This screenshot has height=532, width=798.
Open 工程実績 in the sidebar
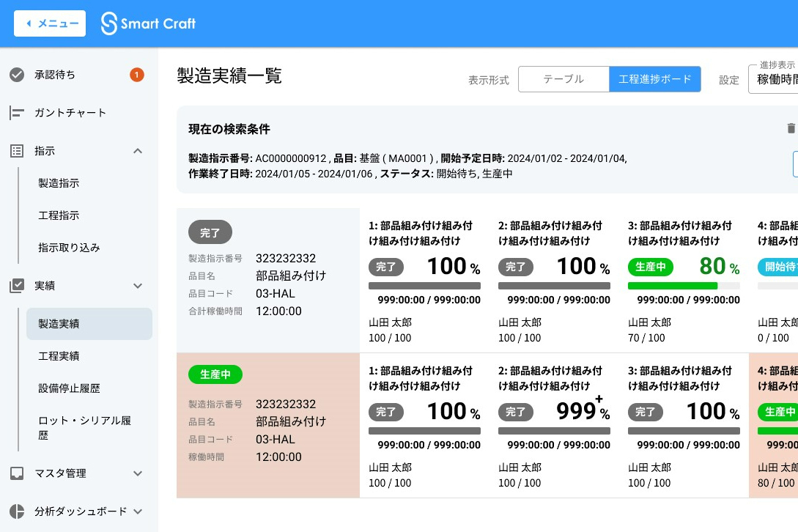pos(59,356)
